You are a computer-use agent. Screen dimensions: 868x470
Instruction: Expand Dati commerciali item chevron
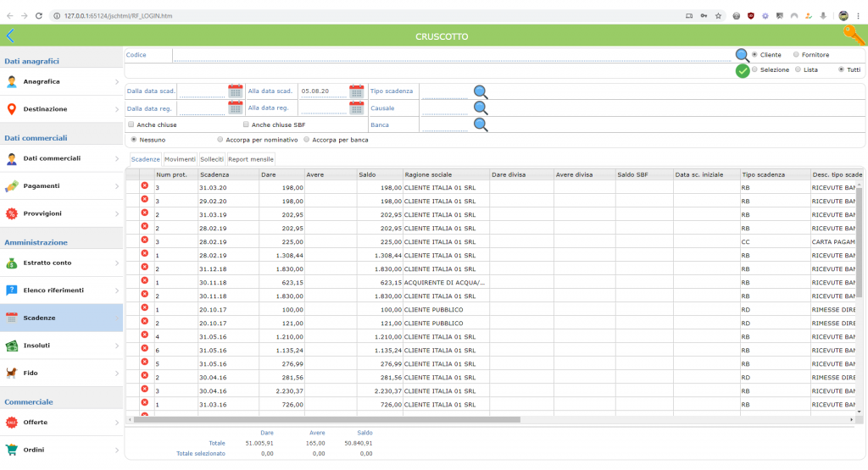(117, 158)
